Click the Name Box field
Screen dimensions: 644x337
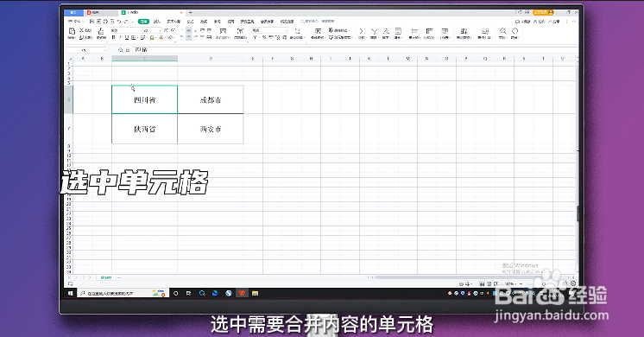(86, 50)
